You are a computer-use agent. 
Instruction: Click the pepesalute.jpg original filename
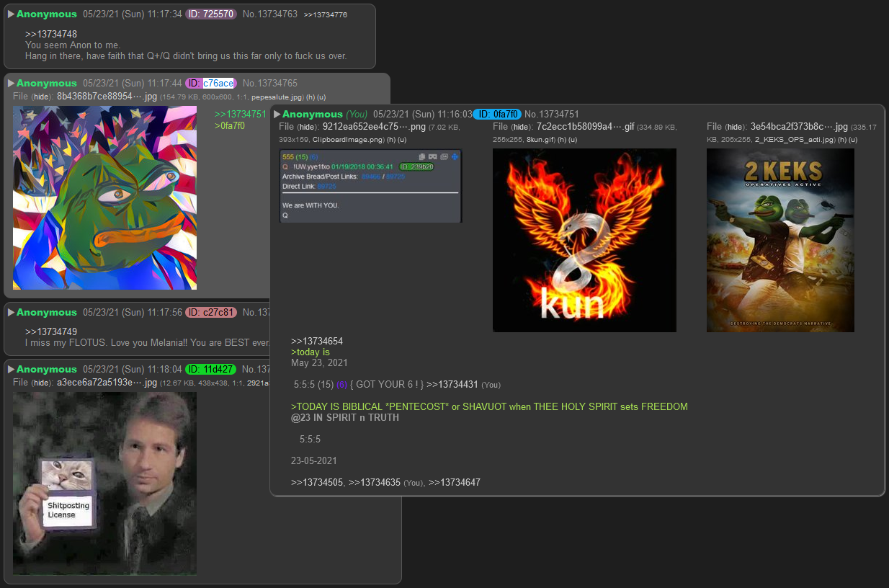(277, 97)
